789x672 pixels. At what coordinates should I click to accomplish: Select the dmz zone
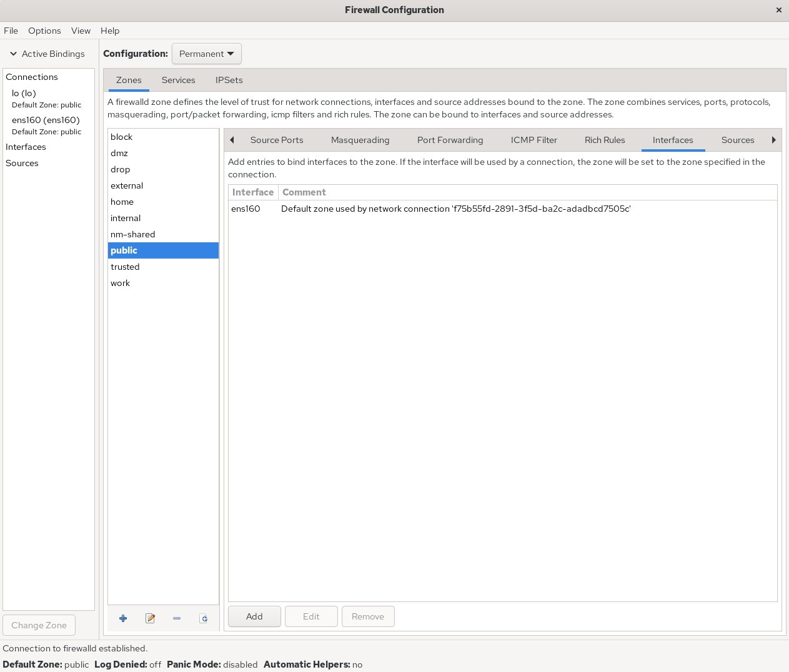point(119,153)
